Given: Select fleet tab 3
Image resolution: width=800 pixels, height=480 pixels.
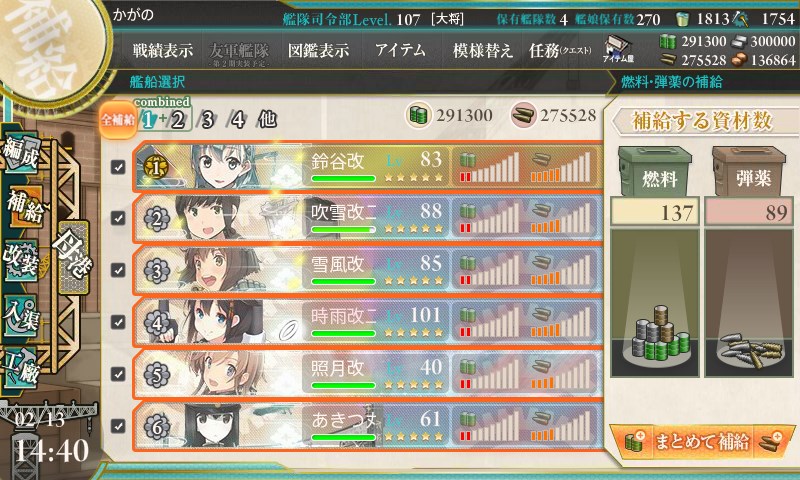Looking at the screenshot, I should pos(207,120).
